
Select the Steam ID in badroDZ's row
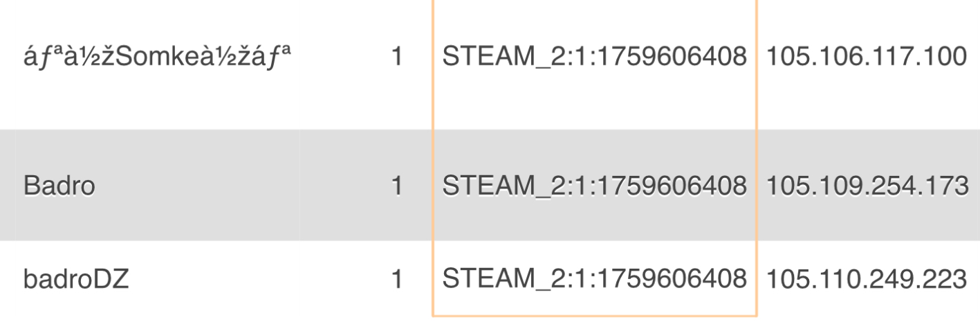pyautogui.click(x=594, y=280)
